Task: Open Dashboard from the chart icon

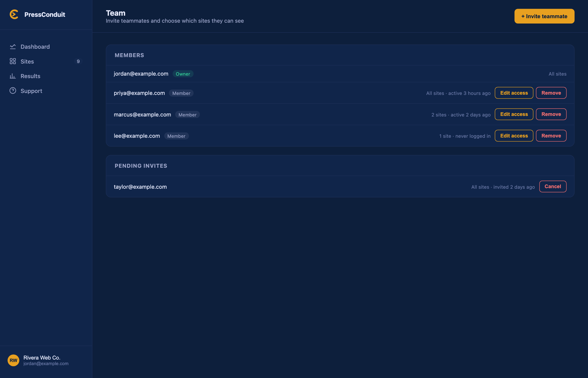Action: click(13, 47)
